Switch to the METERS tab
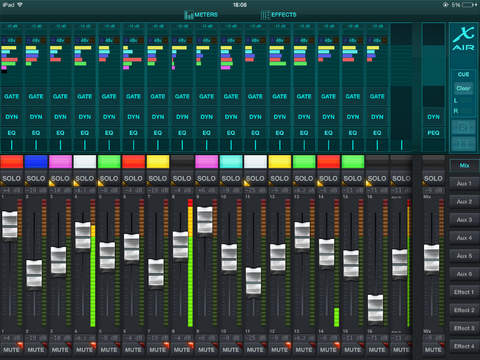The height and width of the screenshot is (360, 480). (201, 15)
